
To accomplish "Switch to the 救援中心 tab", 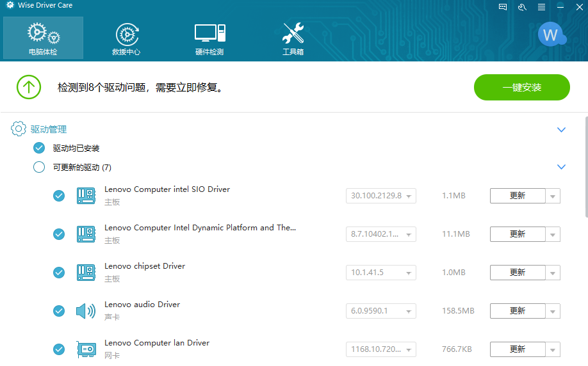I will 126,38.
